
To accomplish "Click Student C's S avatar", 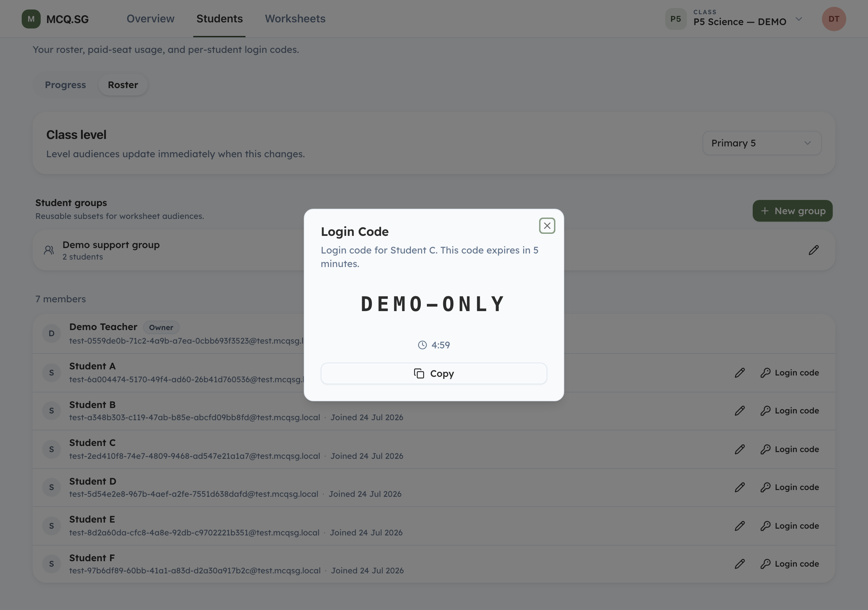I will 52,449.
